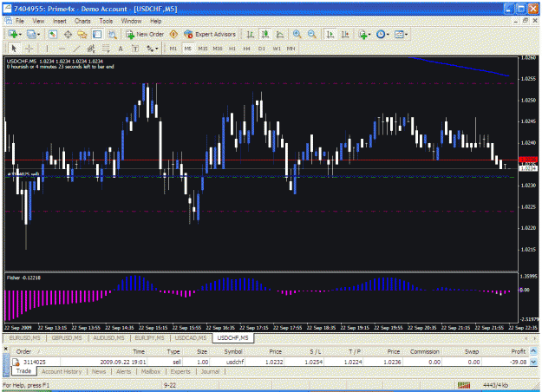Switch timeframe to M1
542x392 pixels.
tap(173, 49)
